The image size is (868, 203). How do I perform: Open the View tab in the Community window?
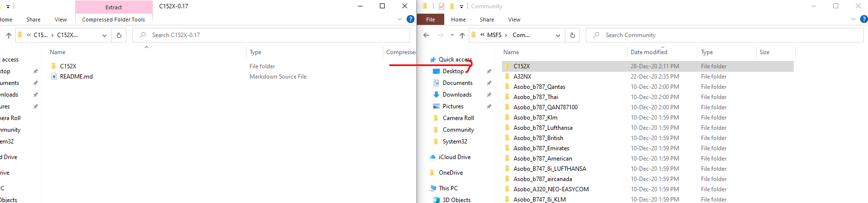514,20
